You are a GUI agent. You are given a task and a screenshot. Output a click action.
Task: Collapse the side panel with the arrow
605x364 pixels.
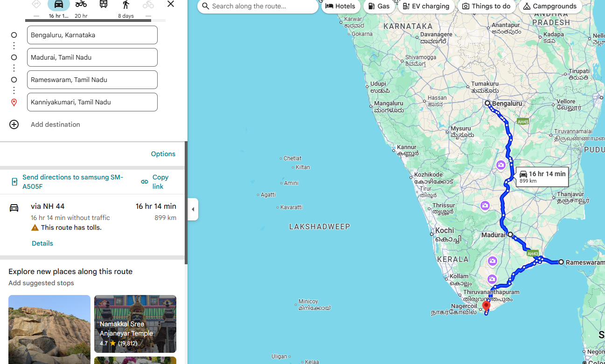click(193, 209)
